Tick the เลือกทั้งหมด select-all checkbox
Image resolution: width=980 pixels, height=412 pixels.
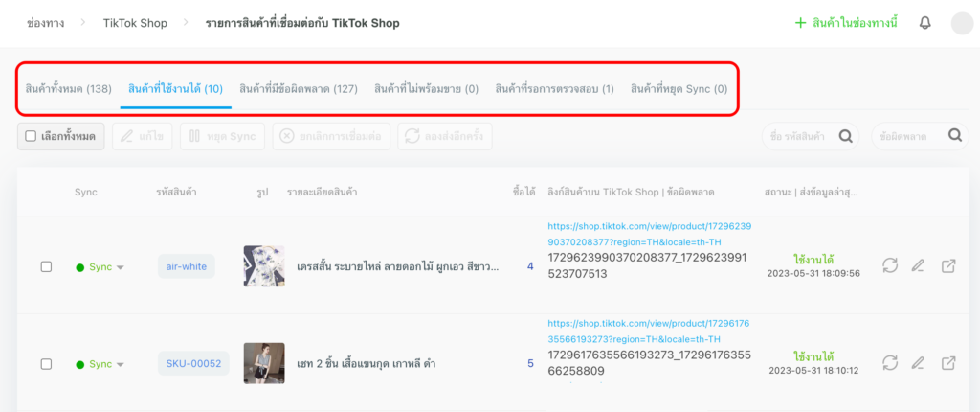coord(31,137)
